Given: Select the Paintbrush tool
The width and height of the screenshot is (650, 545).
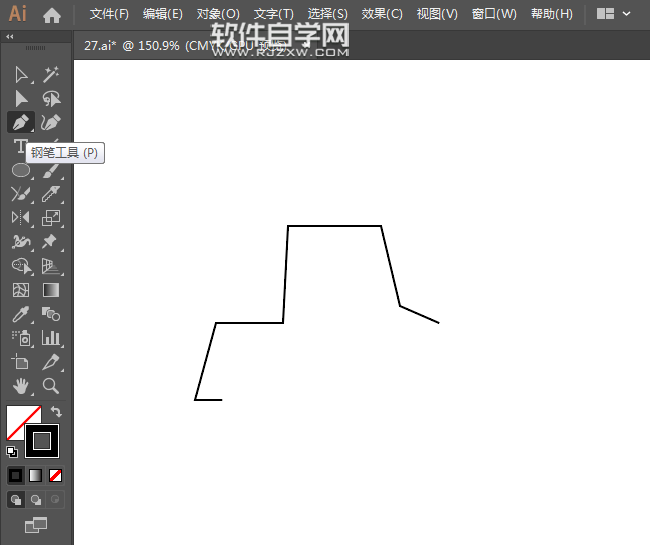Looking at the screenshot, I should tap(51, 171).
